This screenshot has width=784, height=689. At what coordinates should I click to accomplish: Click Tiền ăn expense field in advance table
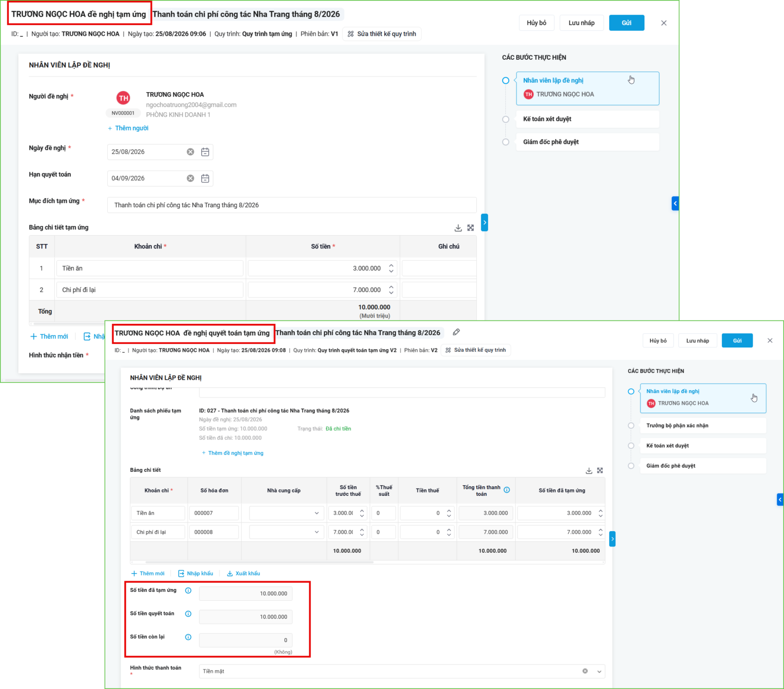150,269
